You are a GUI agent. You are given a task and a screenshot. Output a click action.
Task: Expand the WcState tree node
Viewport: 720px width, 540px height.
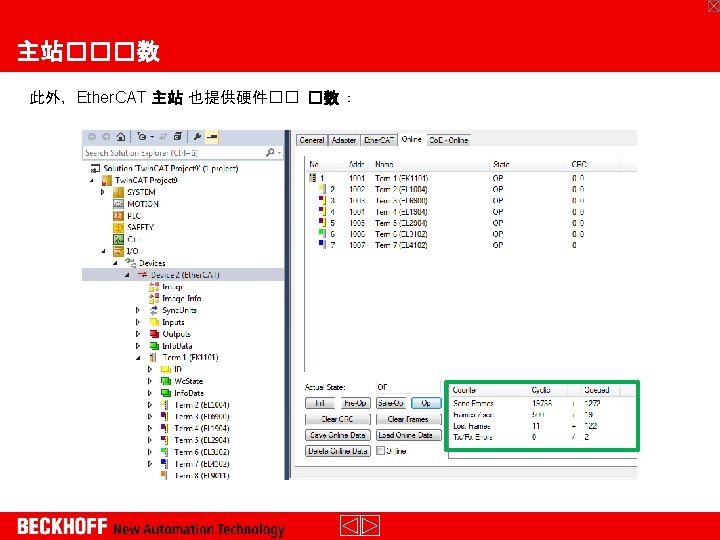click(x=150, y=381)
